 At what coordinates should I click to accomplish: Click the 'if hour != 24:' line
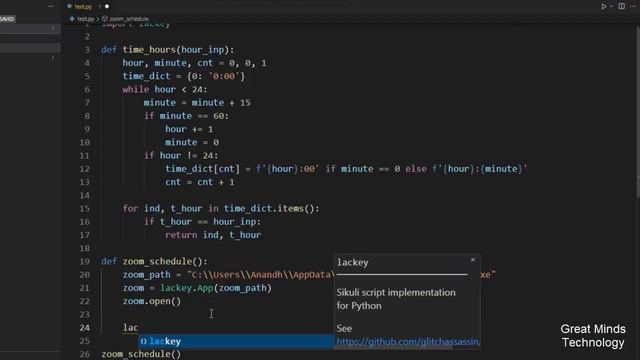click(181, 156)
